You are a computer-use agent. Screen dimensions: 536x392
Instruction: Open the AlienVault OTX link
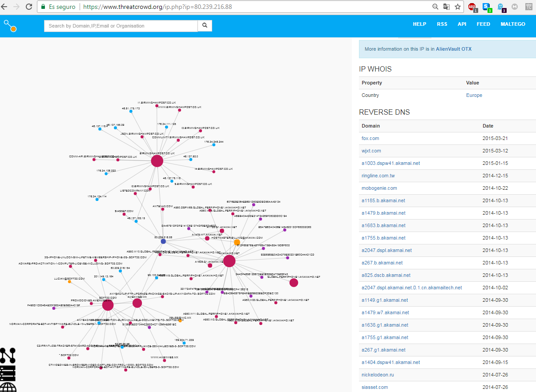click(454, 49)
